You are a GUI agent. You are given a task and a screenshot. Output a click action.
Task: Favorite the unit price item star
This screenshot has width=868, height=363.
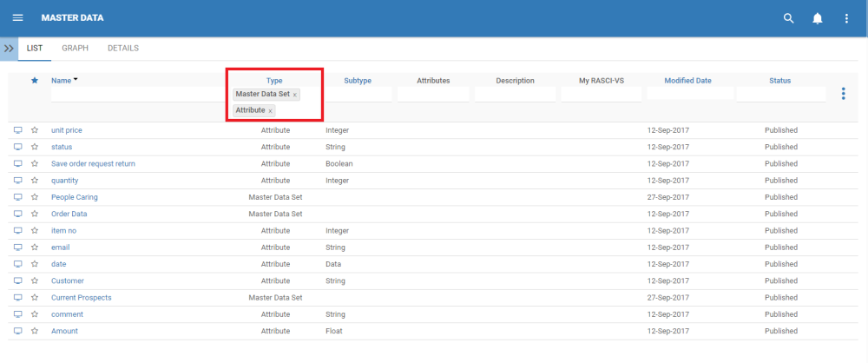pyautogui.click(x=35, y=130)
